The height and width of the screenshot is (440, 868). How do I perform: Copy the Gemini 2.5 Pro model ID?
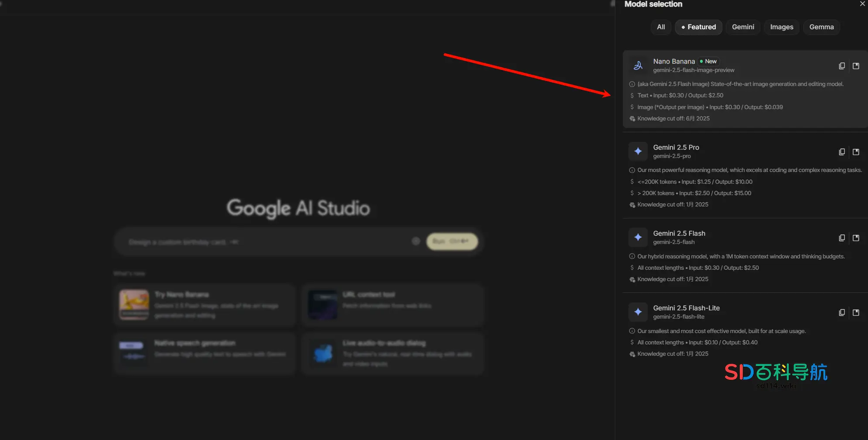click(842, 152)
